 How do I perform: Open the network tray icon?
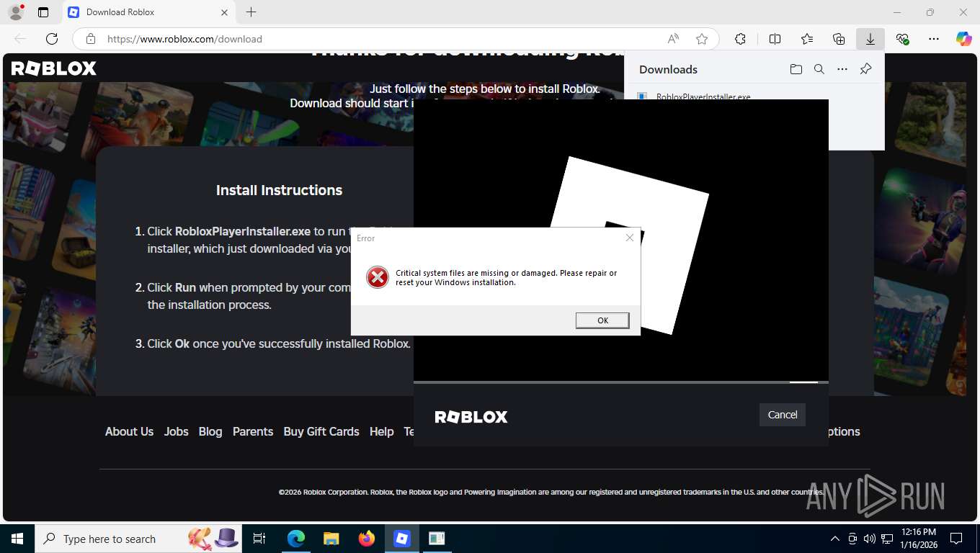pyautogui.click(x=887, y=539)
